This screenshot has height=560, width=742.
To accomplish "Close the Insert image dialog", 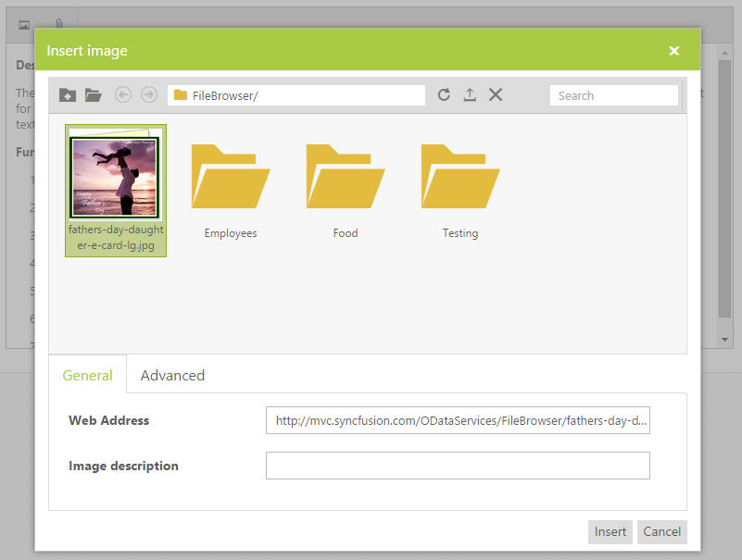I will click(x=673, y=51).
